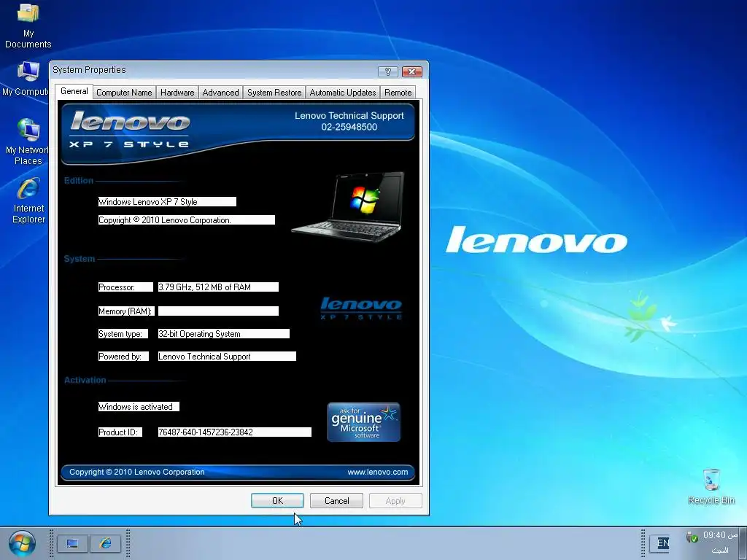Click the small blue Lenovo XP 7 Style logo
This screenshot has height=560, width=747.
(361, 308)
